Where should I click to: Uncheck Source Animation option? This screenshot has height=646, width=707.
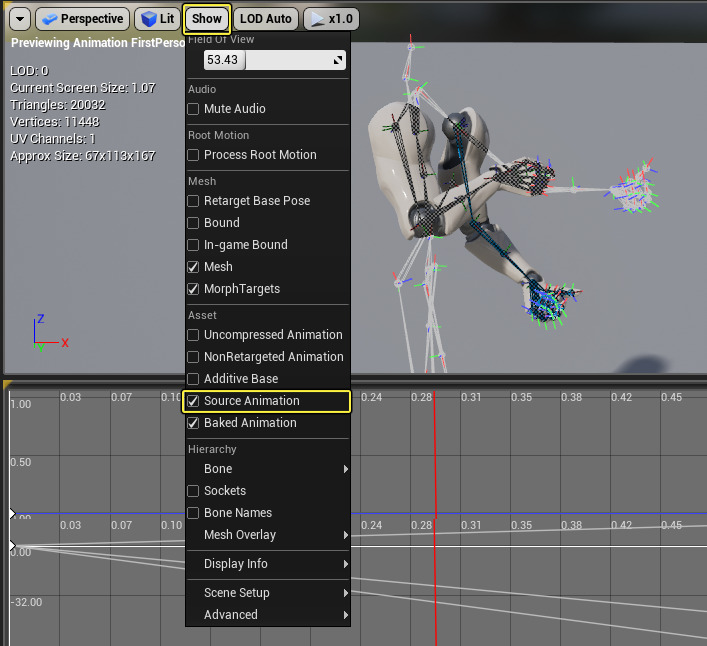(194, 401)
